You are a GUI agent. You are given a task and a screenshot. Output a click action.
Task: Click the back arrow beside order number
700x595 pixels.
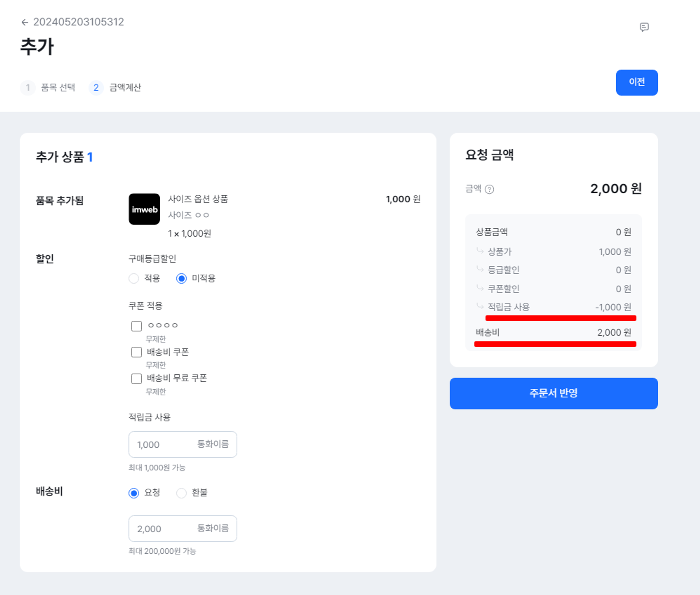[x=24, y=22]
